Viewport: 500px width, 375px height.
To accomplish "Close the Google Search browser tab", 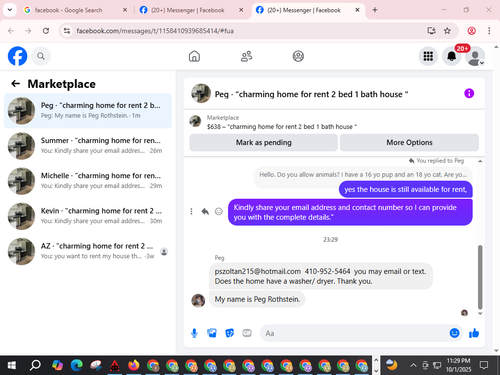I will [x=125, y=10].
